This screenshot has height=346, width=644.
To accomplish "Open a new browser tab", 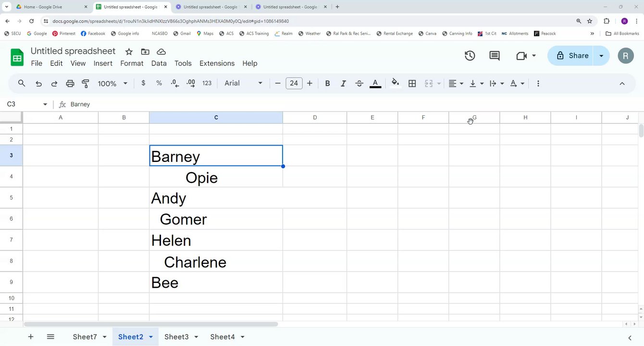I will [337, 7].
